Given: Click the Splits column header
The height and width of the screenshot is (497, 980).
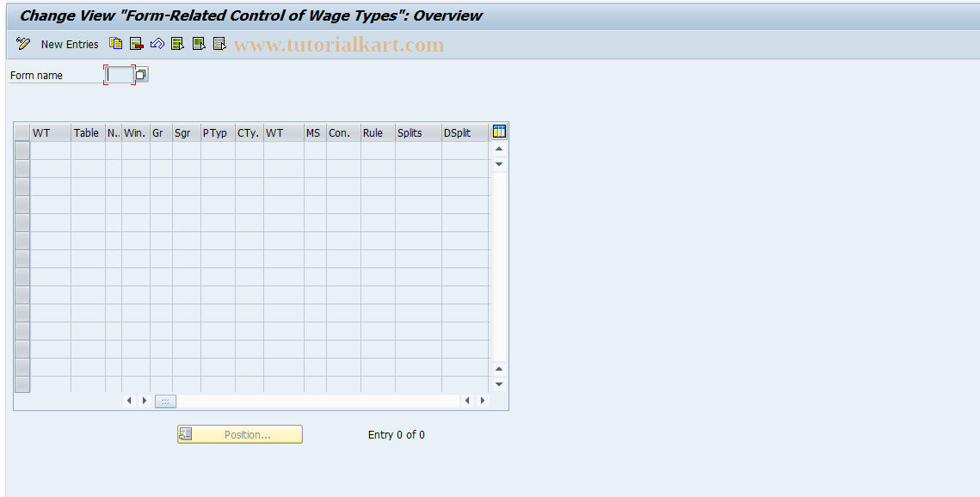Looking at the screenshot, I should click(418, 133).
